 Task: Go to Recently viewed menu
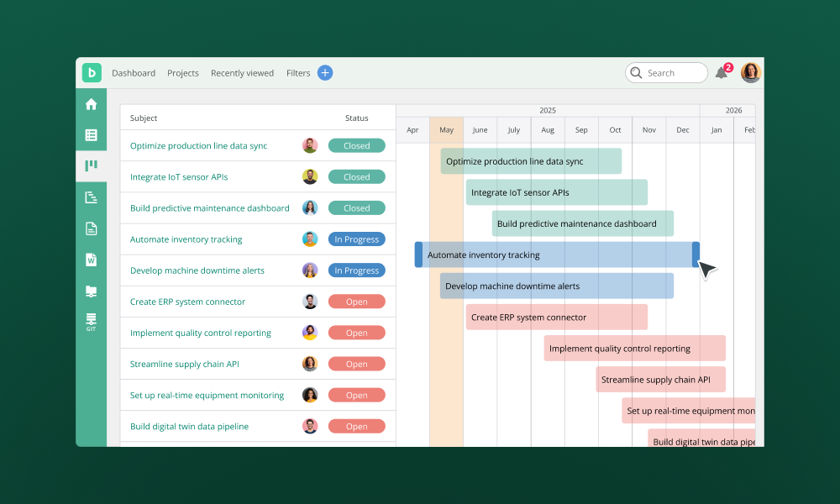coord(242,73)
